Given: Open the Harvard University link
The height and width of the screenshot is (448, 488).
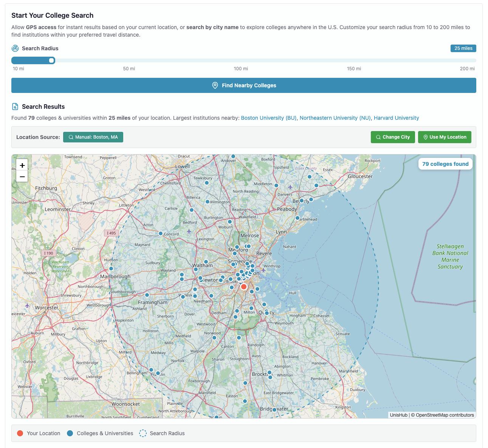Looking at the screenshot, I should point(396,118).
